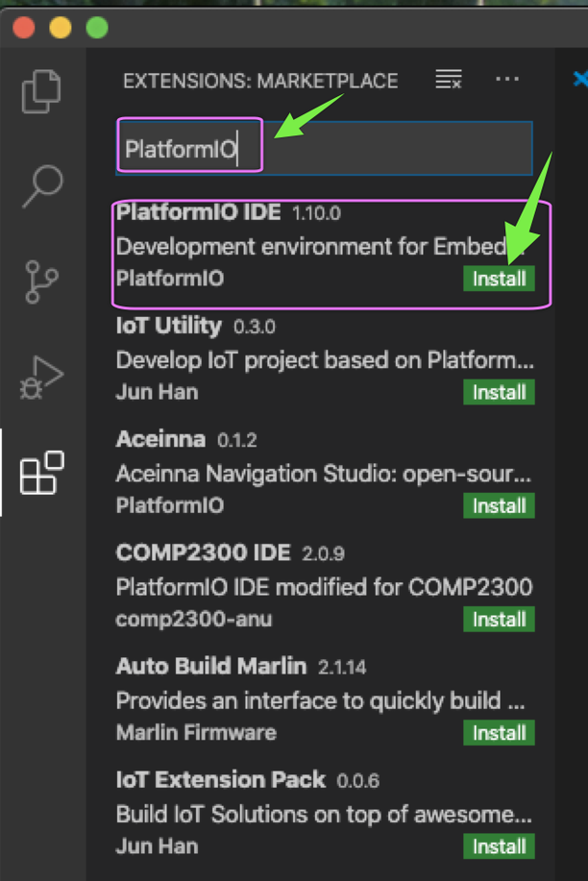Select the Aceinna extension title
588x881 pixels.
coord(160,440)
